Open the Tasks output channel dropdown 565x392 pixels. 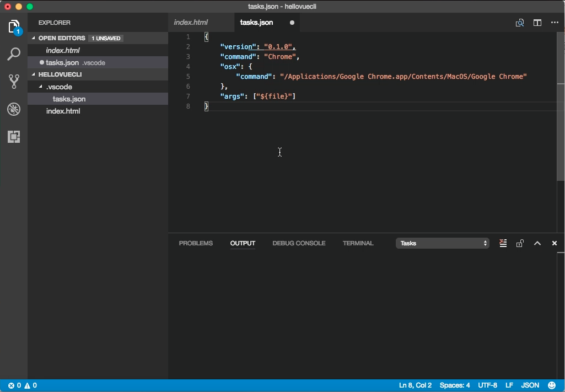coord(443,243)
